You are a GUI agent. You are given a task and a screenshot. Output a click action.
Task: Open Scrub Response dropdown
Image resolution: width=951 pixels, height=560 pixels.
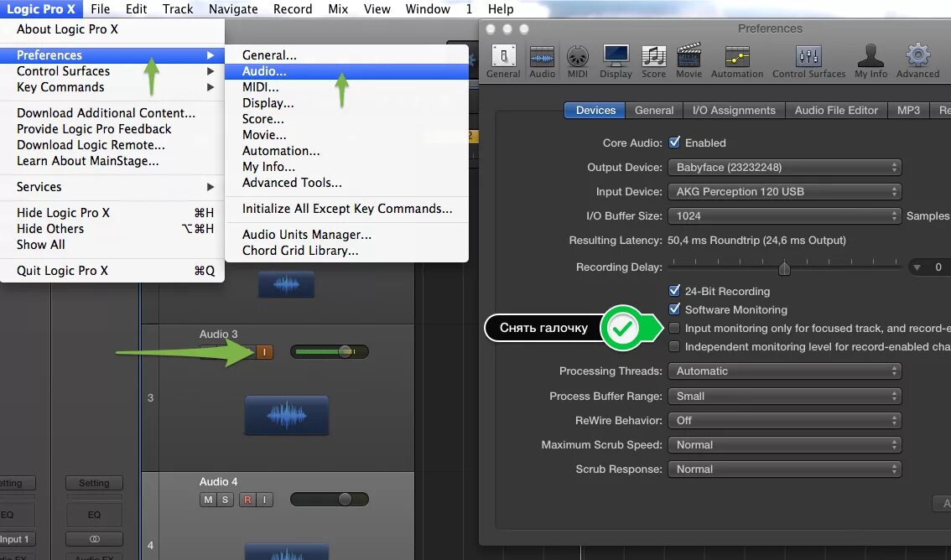[785, 469]
